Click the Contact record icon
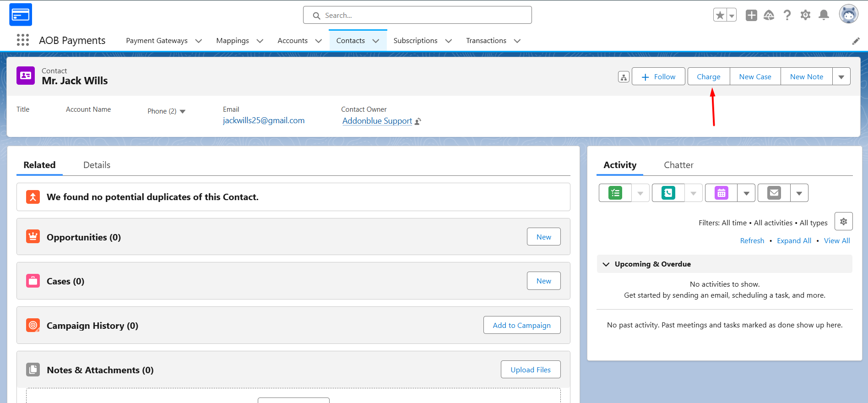 coord(26,76)
